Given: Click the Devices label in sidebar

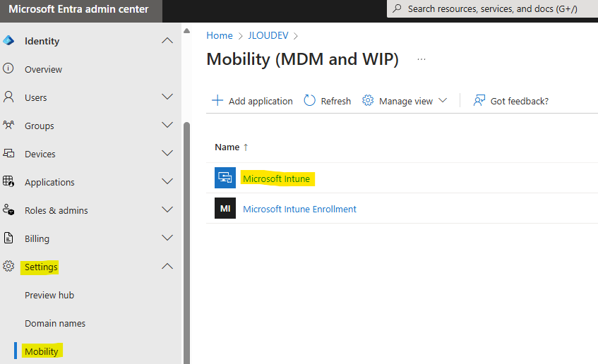Looking at the screenshot, I should click(40, 154).
